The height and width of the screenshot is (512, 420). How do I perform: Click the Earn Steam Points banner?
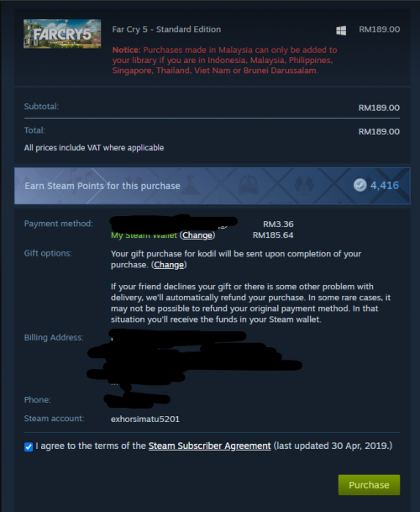pyautogui.click(x=213, y=186)
